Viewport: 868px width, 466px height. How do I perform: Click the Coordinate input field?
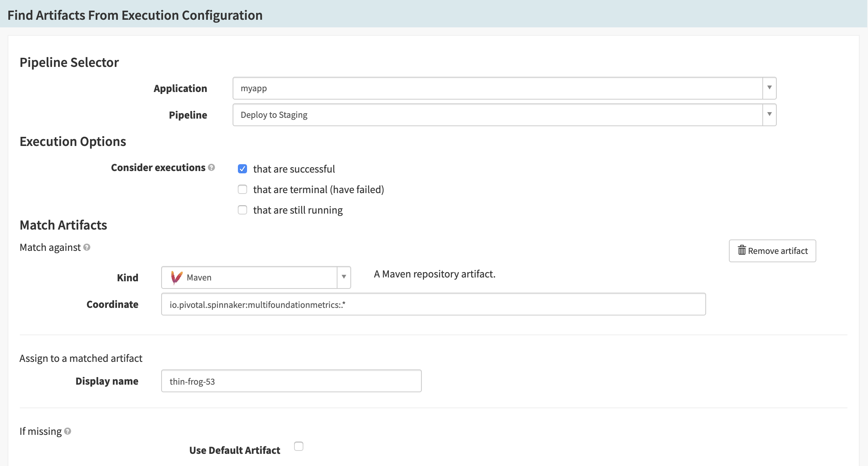tap(433, 304)
